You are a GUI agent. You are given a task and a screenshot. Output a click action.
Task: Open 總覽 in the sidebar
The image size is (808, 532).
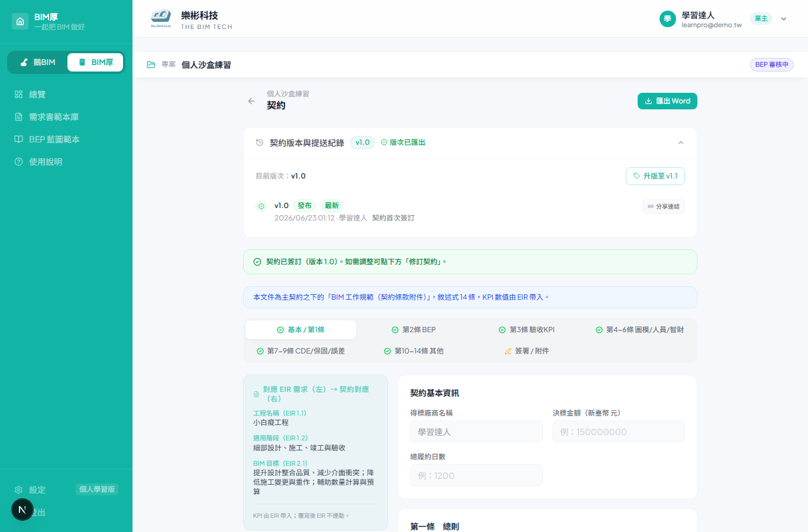(x=66, y=95)
